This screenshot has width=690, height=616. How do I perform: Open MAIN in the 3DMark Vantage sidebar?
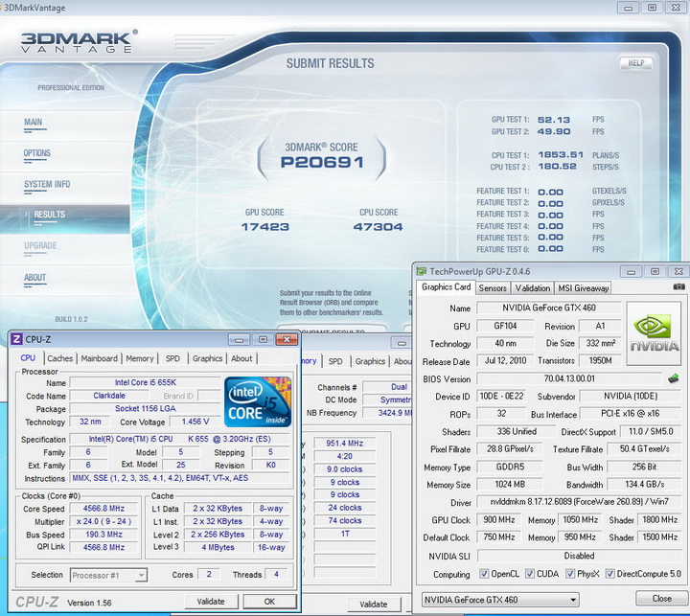coord(34,122)
